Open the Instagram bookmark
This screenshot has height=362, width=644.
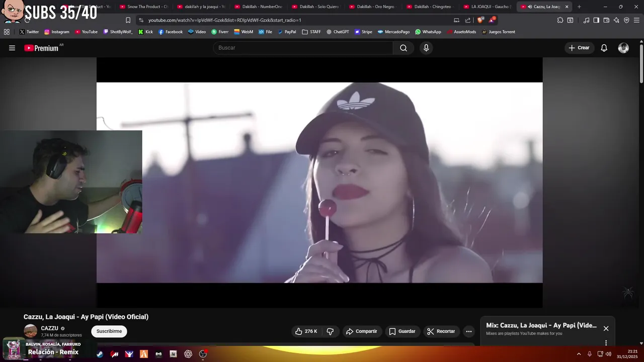click(57, 32)
